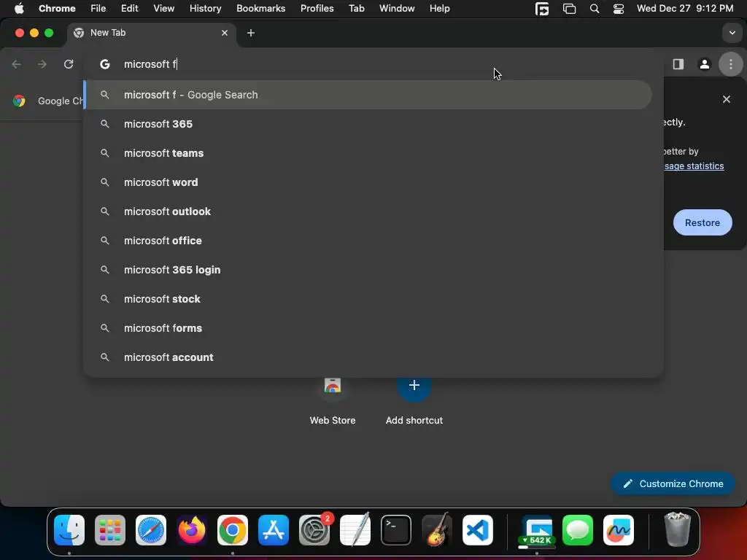The image size is (747, 560).
Task: Open the Help menu
Action: click(x=439, y=9)
